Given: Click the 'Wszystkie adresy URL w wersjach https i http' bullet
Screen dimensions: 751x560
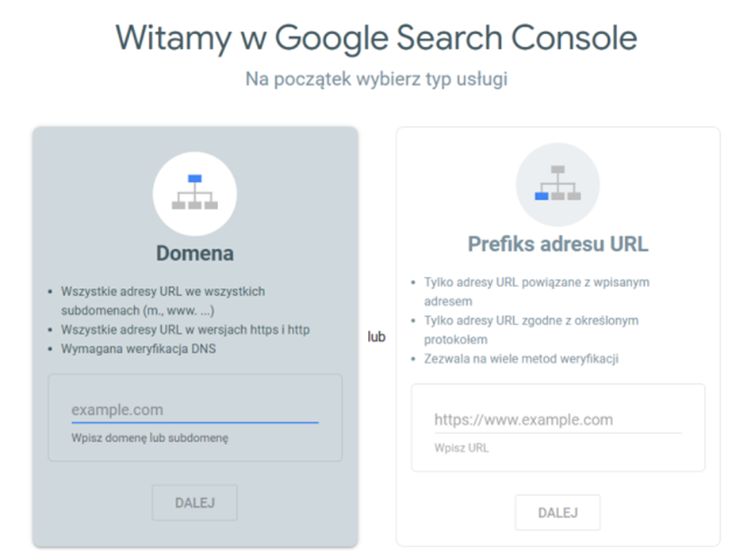Looking at the screenshot, I should 185,330.
